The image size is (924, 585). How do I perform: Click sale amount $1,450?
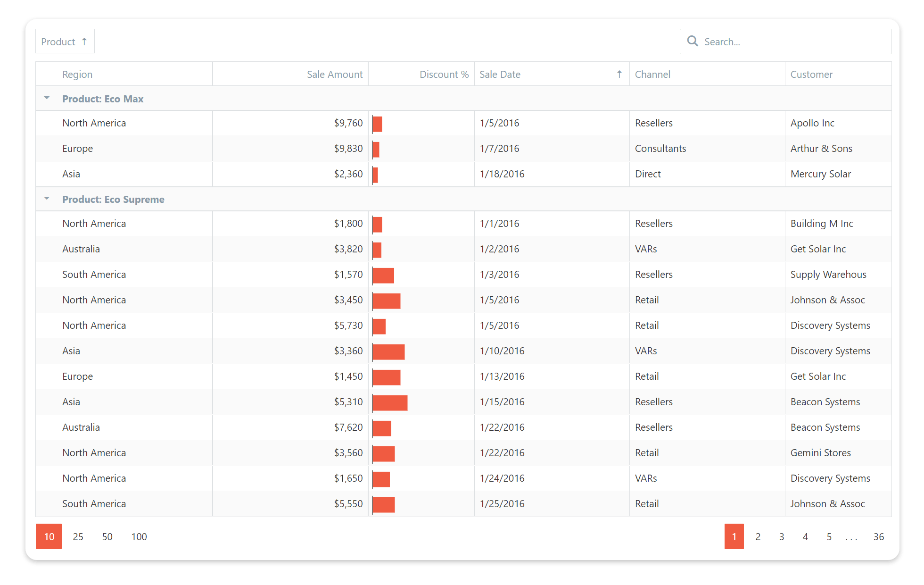pos(348,376)
